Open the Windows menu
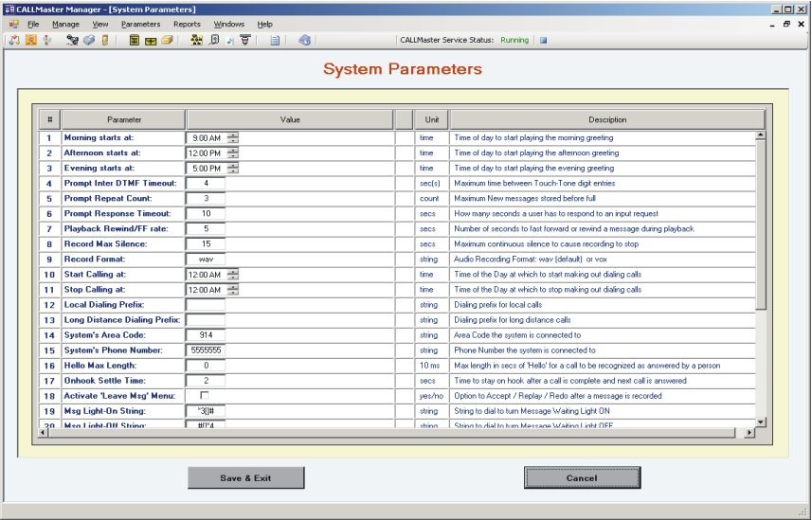This screenshot has width=812, height=520. click(229, 25)
